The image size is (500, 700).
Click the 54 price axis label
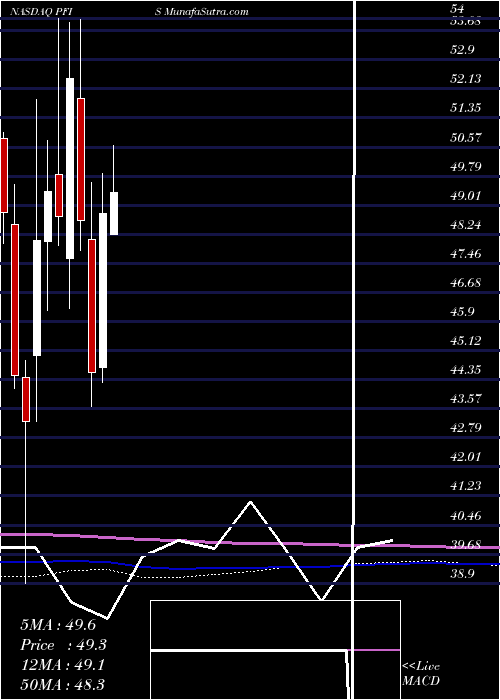458,8
